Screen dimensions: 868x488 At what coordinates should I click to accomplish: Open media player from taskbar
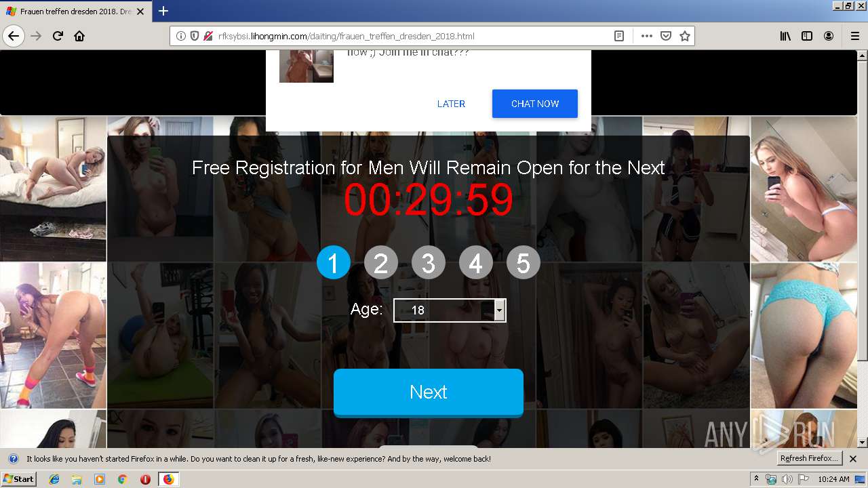click(x=100, y=479)
